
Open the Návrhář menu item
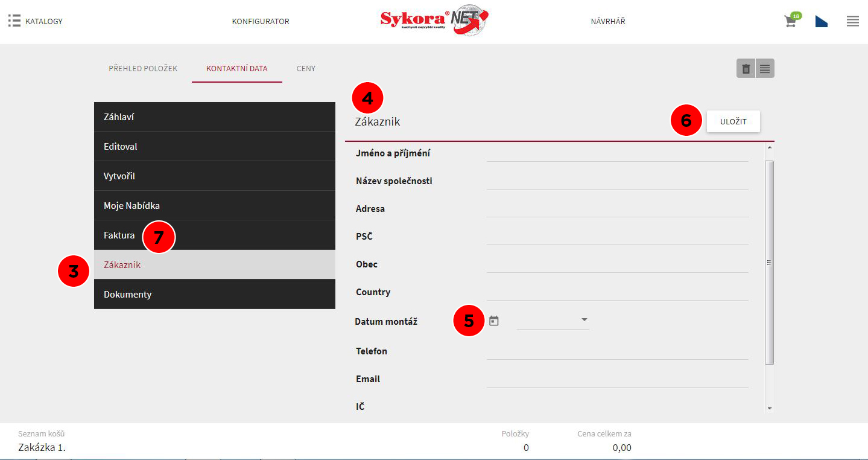click(608, 22)
